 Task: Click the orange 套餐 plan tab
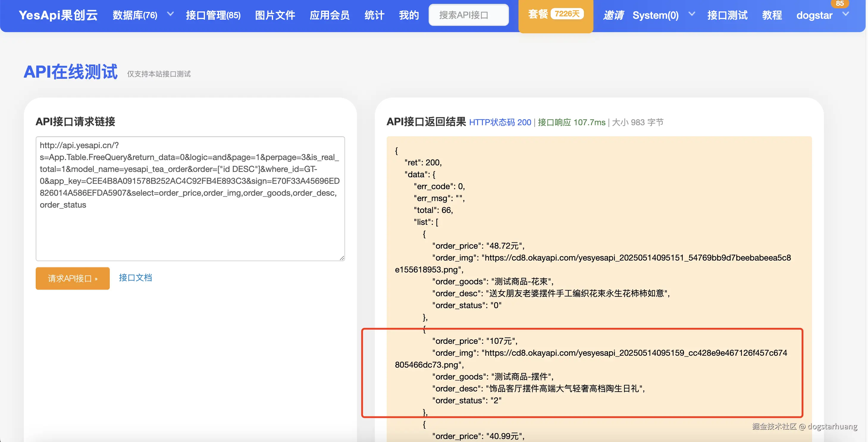pos(538,14)
